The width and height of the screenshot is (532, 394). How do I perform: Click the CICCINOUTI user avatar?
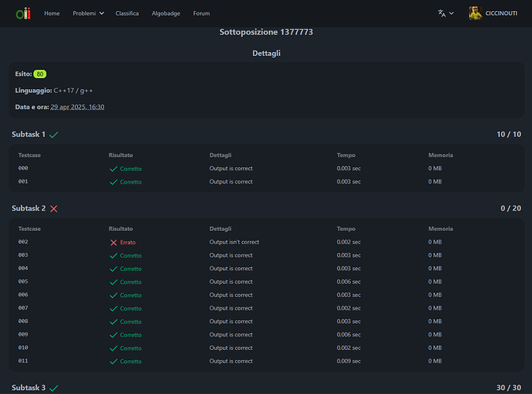(x=475, y=13)
